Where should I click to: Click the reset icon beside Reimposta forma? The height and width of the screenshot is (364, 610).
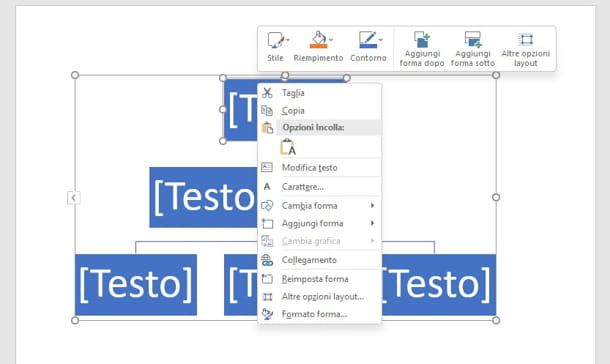pyautogui.click(x=267, y=279)
